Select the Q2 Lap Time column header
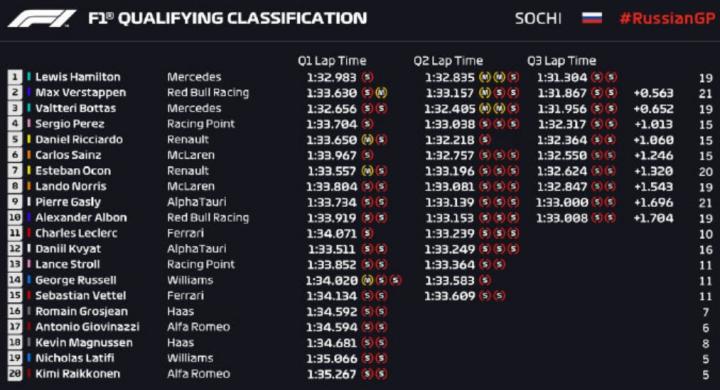The width and height of the screenshot is (720, 390). tap(448, 61)
